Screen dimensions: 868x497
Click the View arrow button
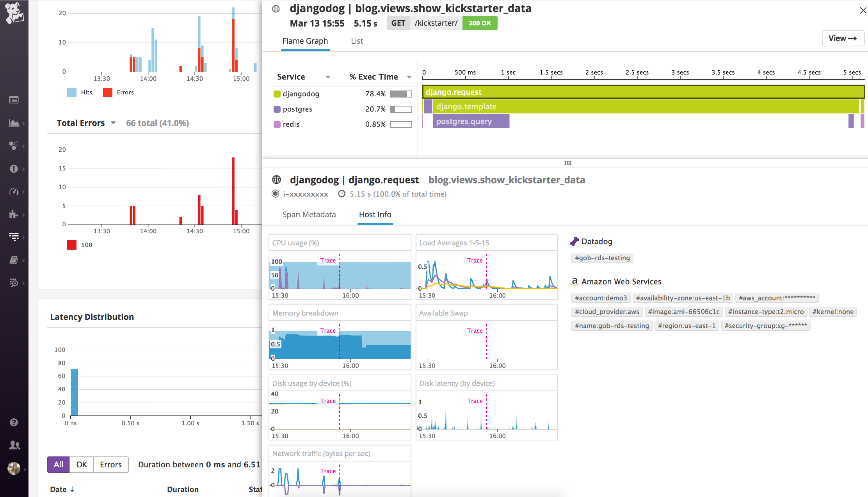[x=843, y=38]
